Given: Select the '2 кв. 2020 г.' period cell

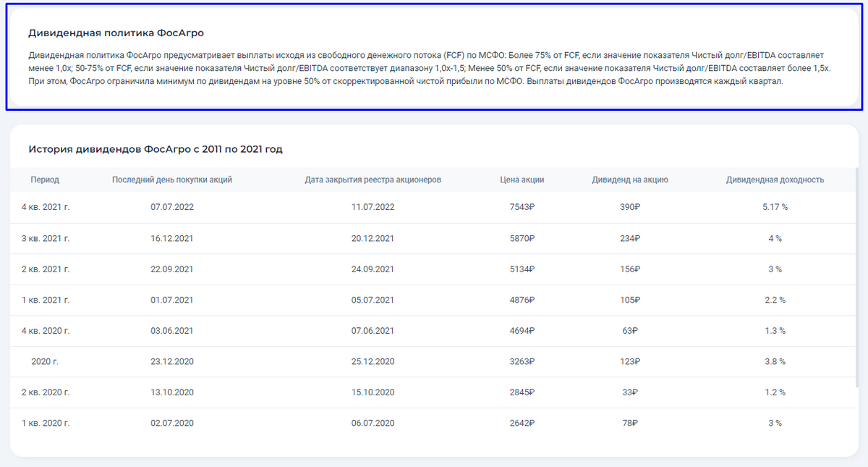Looking at the screenshot, I should pos(46,392).
